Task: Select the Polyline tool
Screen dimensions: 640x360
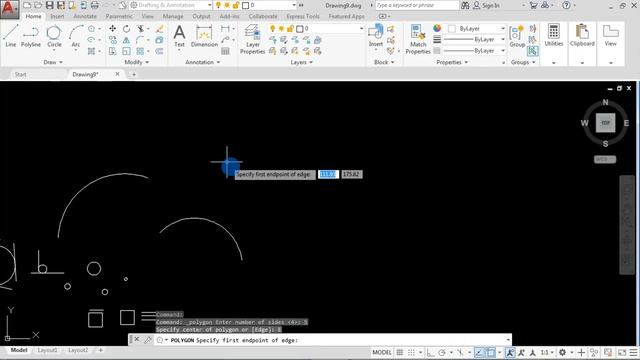Action: pos(31,36)
